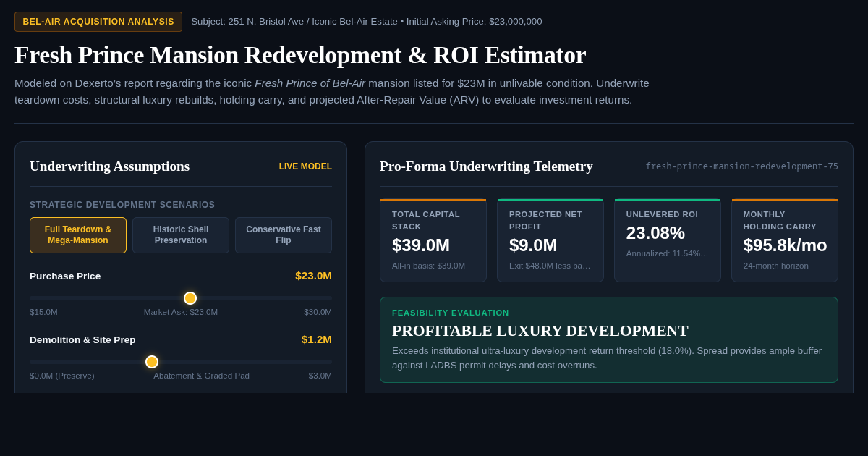Click the Underwriting Assumptions heading
This screenshot has height=456, width=868.
pos(109,166)
